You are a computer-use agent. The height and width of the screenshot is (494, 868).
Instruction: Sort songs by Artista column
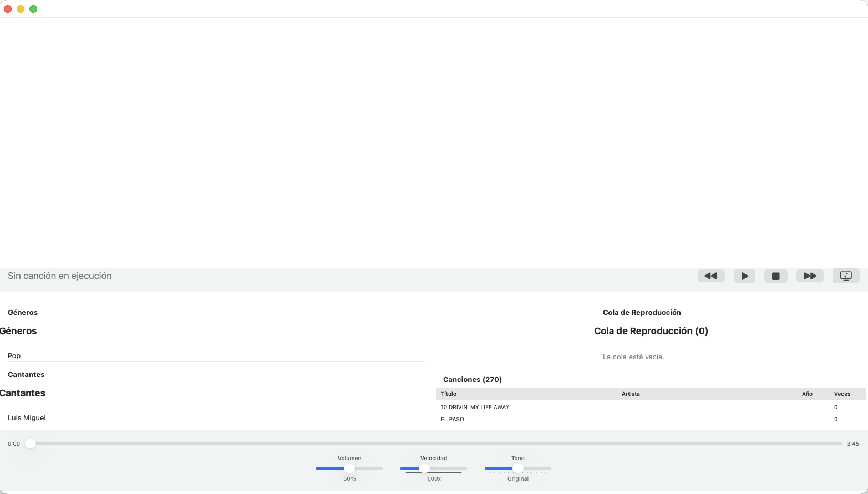631,394
